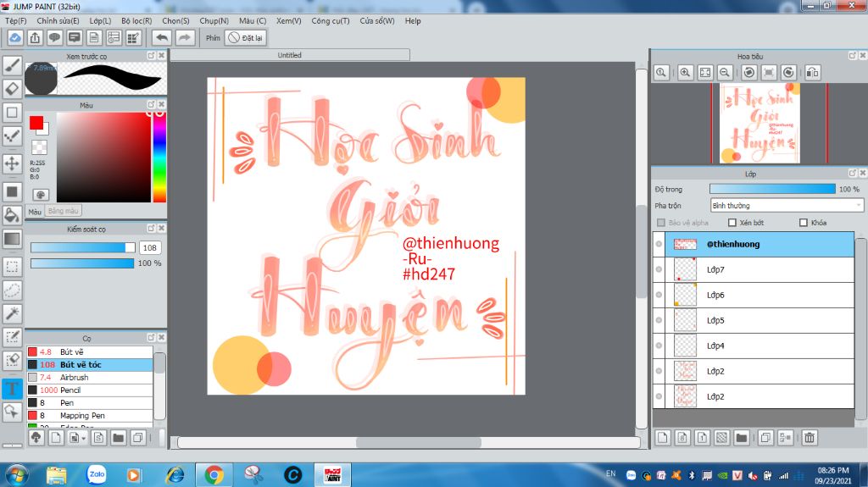Click the Untitled canvas tab

pos(290,55)
